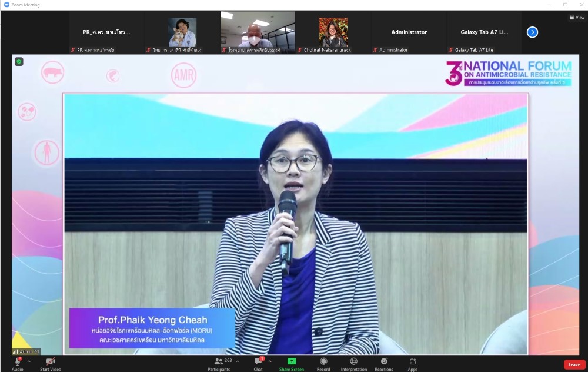Open Interpretation globe icon
The height and width of the screenshot is (372, 588).
(353, 361)
